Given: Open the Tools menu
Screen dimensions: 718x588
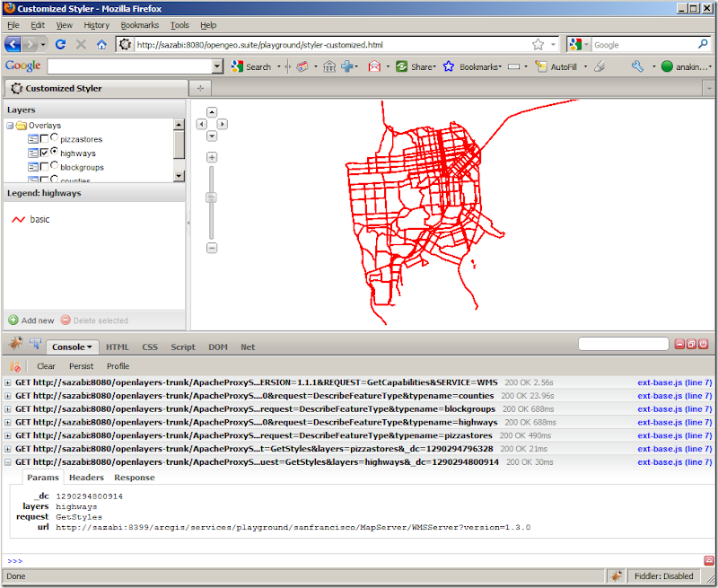Looking at the screenshot, I should 179,25.
